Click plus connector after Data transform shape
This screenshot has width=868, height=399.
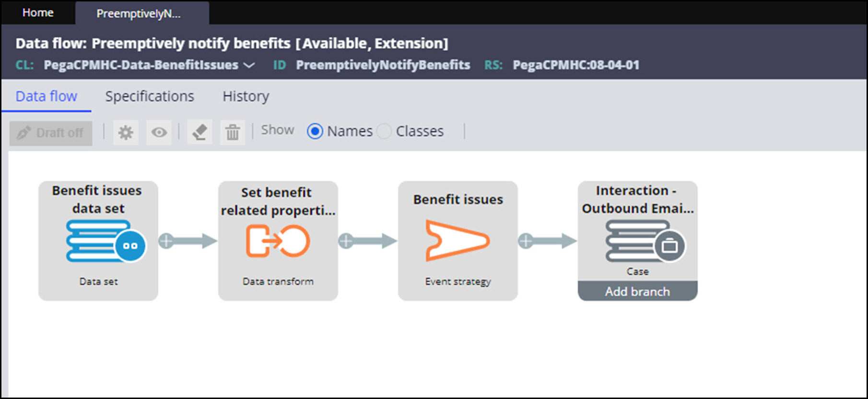point(346,241)
